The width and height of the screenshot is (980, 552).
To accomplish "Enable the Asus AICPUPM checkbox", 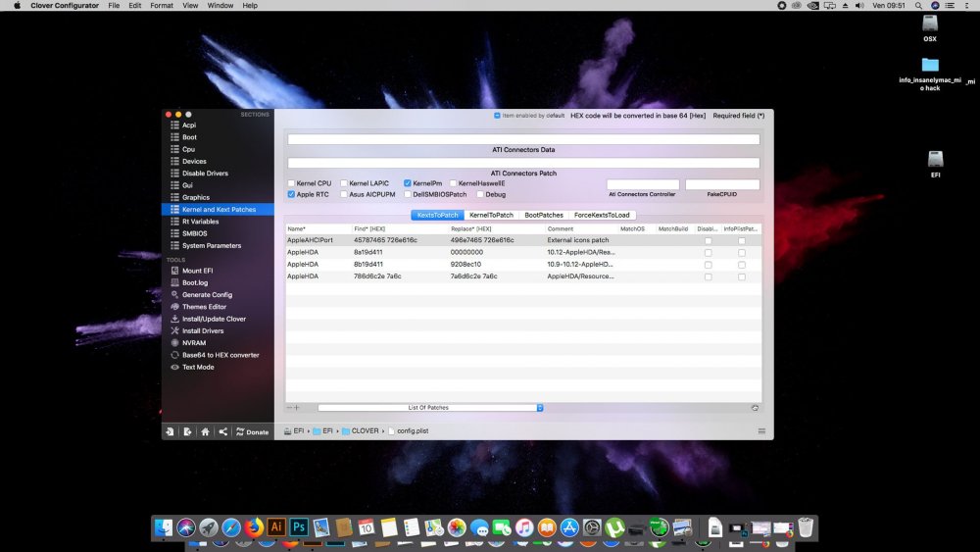I will pyautogui.click(x=344, y=194).
